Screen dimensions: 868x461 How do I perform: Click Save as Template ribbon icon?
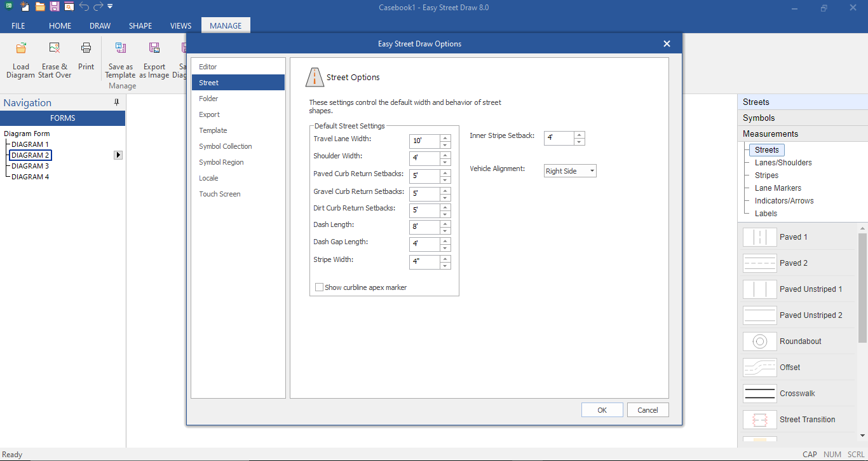(121, 48)
